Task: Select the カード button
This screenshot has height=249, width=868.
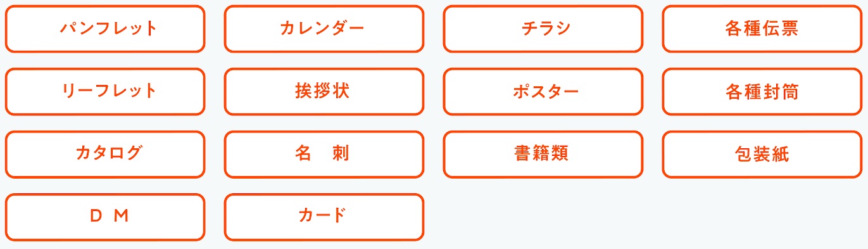Action: click(324, 217)
